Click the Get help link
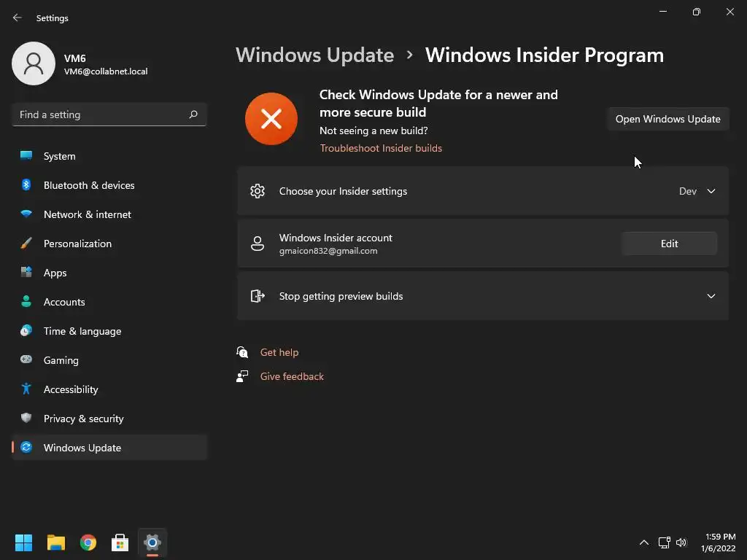 [279, 352]
